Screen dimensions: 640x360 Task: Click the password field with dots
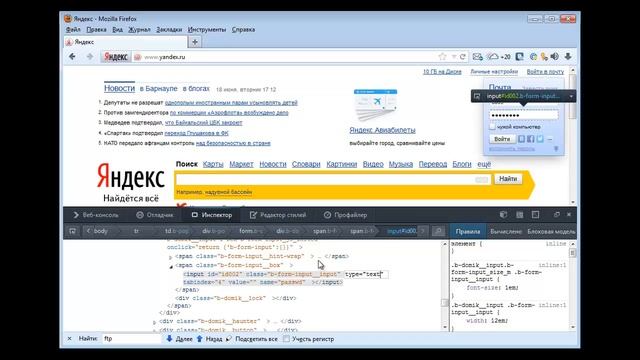(524, 115)
